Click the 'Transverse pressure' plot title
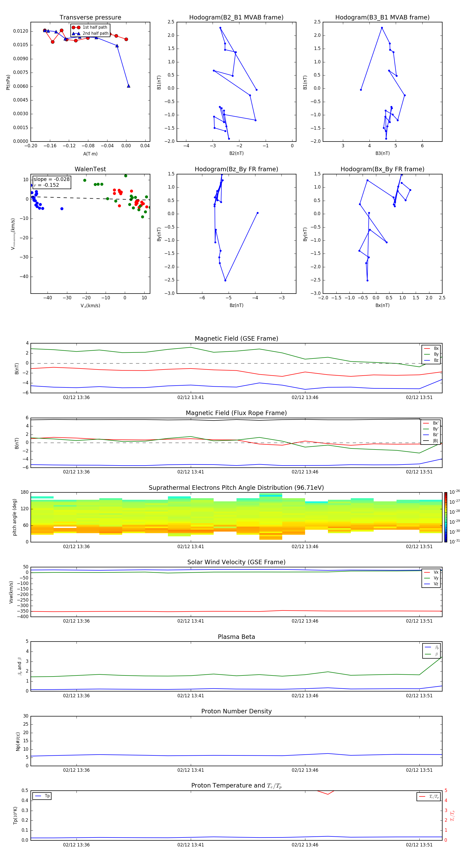 [90, 18]
